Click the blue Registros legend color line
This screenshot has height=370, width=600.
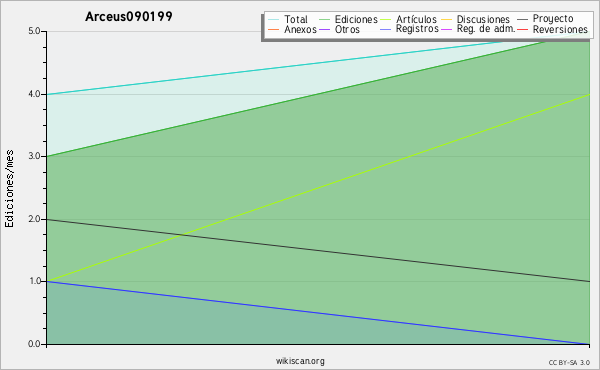(385, 29)
